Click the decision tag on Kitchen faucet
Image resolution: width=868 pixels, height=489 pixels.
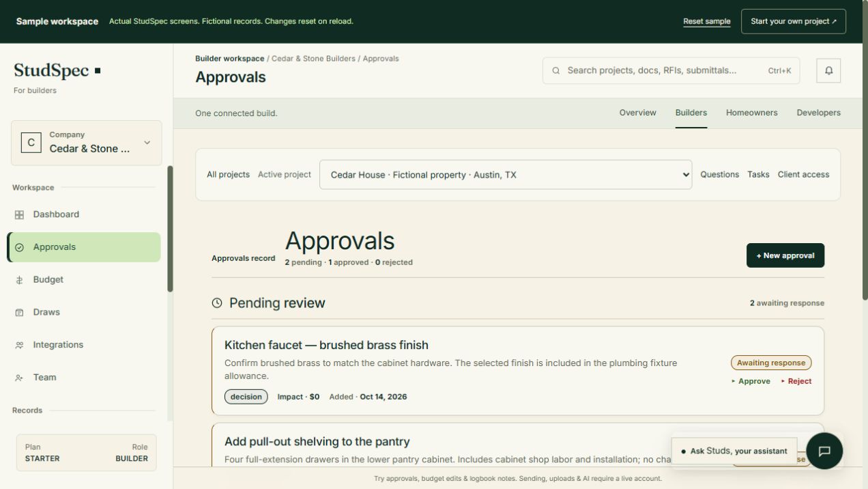[246, 397]
